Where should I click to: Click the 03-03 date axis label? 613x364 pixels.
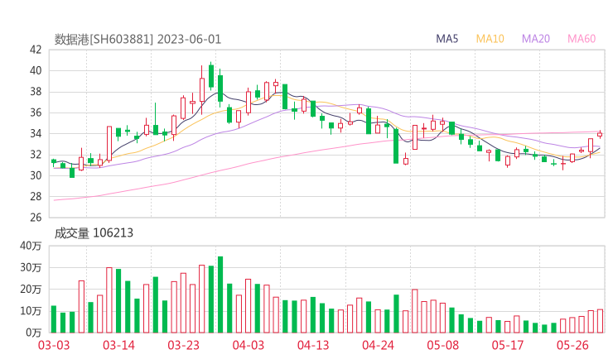coord(54,346)
